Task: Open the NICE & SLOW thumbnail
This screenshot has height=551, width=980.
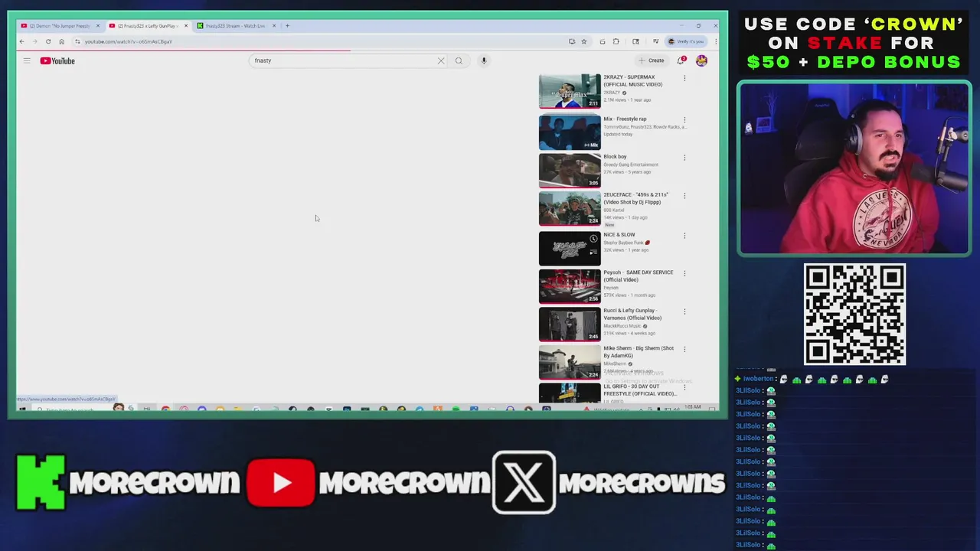Action: coord(570,248)
